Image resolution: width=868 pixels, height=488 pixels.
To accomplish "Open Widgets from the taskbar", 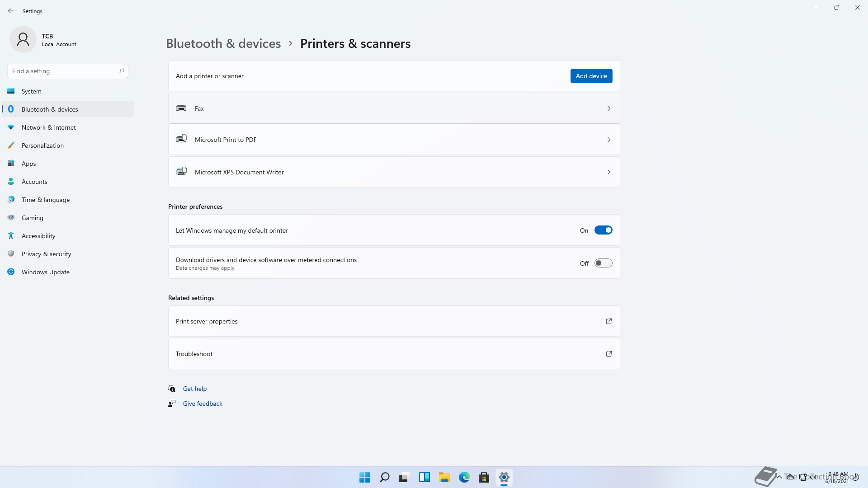I will [425, 478].
